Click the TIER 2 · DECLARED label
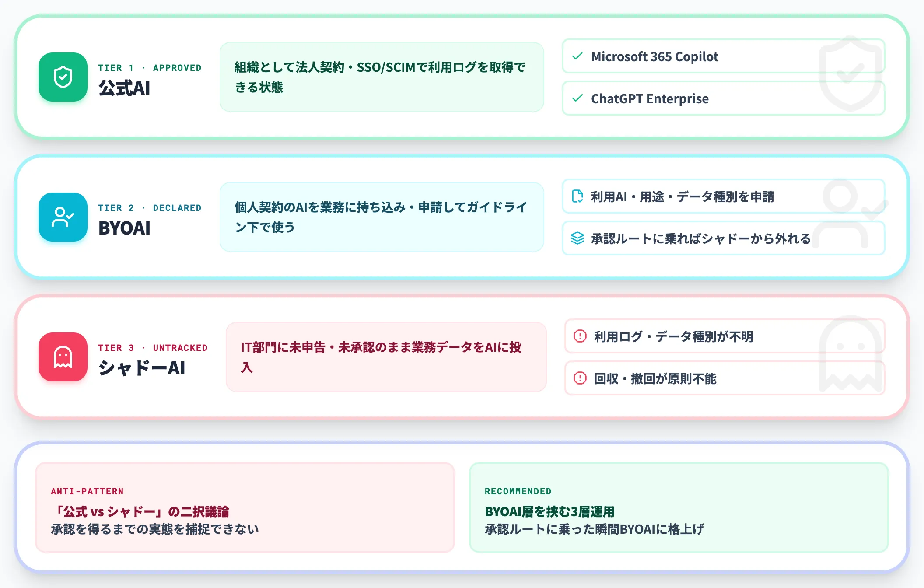Image resolution: width=924 pixels, height=588 pixels. tap(150, 208)
